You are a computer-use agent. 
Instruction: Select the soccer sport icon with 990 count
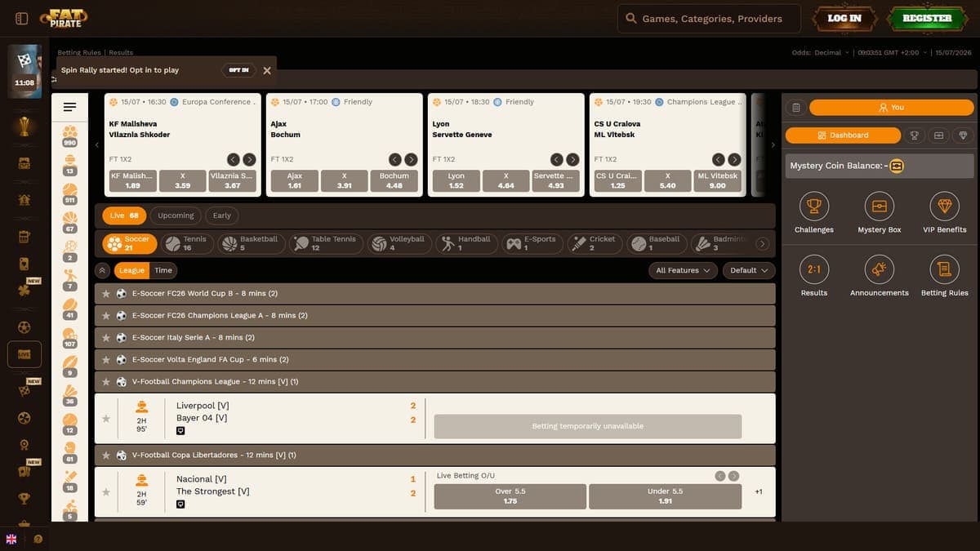(x=69, y=136)
